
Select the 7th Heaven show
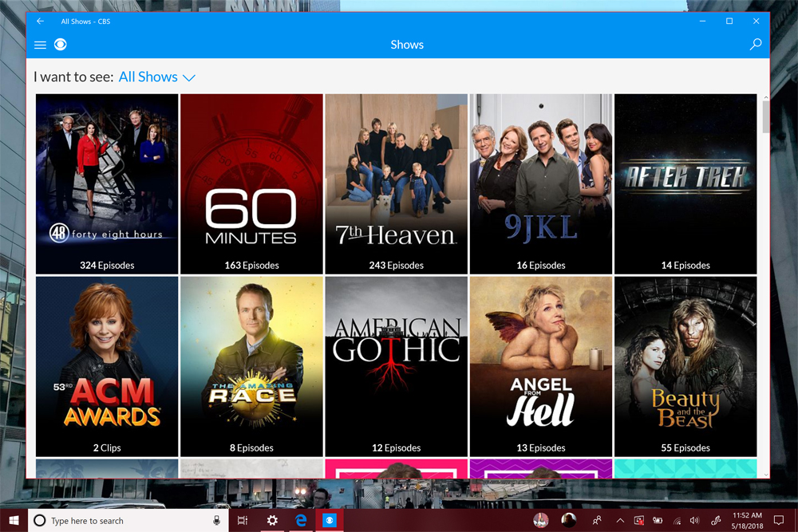click(396, 184)
